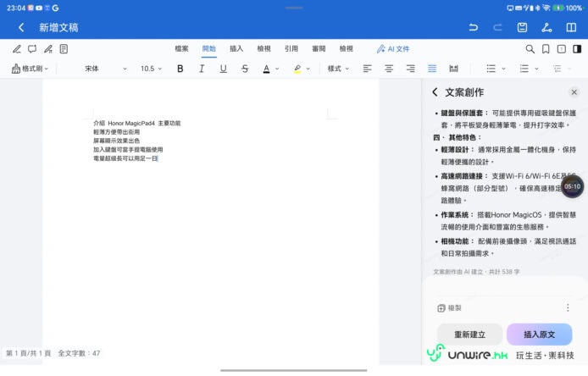This screenshot has width=588, height=376.
Task: Toggle the side panel icon
Action: pyautogui.click(x=577, y=49)
